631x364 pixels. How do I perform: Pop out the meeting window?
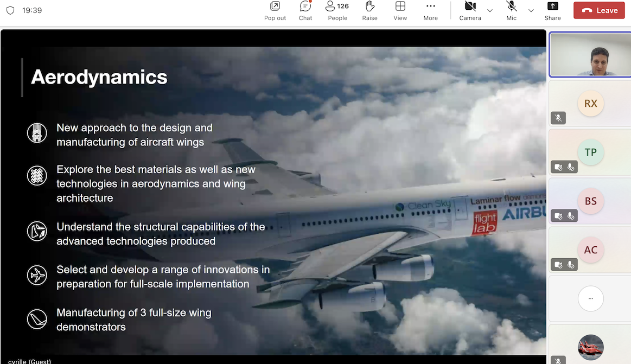pyautogui.click(x=275, y=10)
